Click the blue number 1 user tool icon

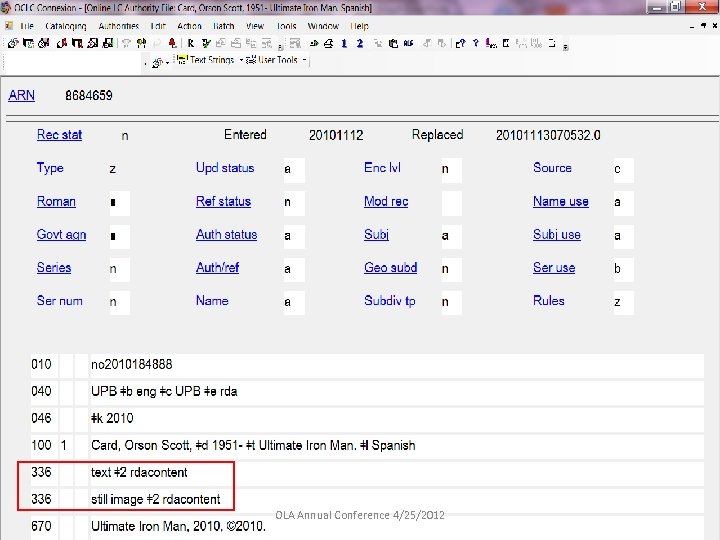[x=344, y=43]
